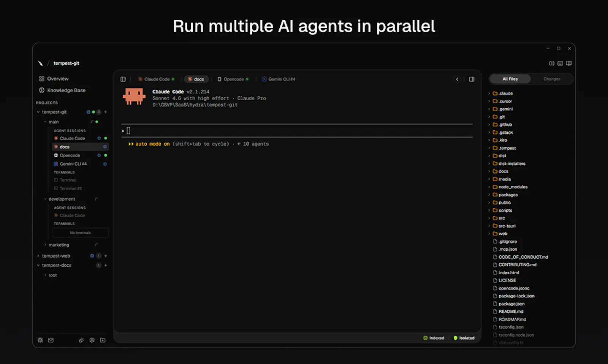The image size is (608, 364).
Task: Add a new item to tempest-web project
Action: click(106, 256)
